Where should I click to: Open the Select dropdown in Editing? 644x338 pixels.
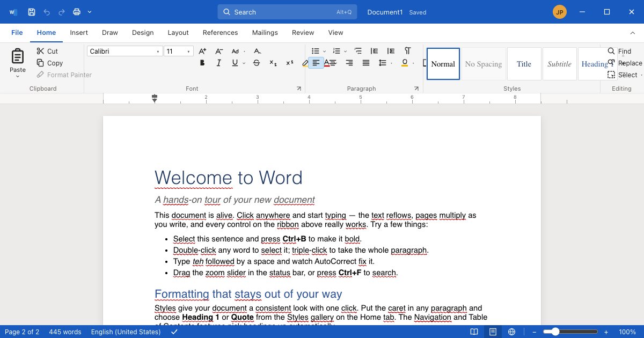tap(624, 75)
